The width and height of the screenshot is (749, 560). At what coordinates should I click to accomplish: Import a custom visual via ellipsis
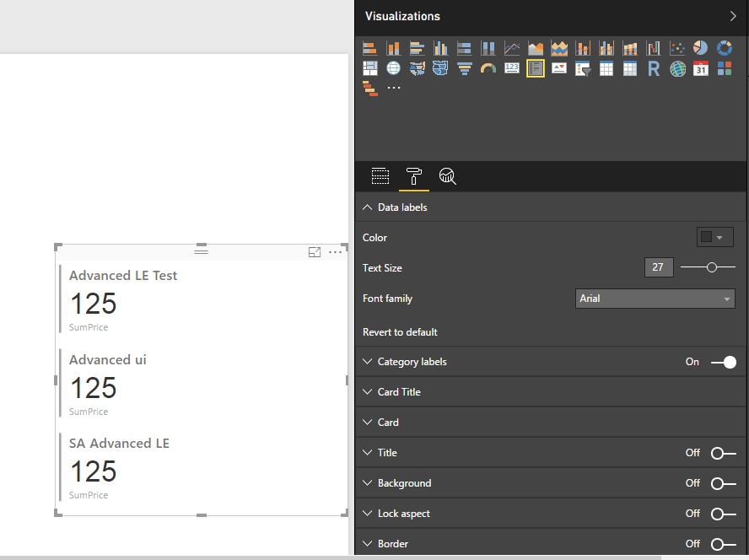click(x=394, y=88)
